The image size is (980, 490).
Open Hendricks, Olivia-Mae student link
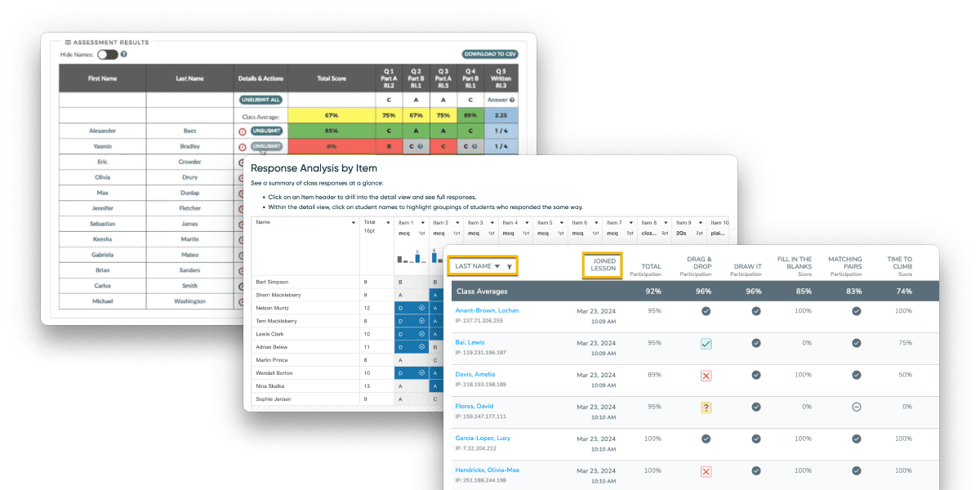(488, 470)
